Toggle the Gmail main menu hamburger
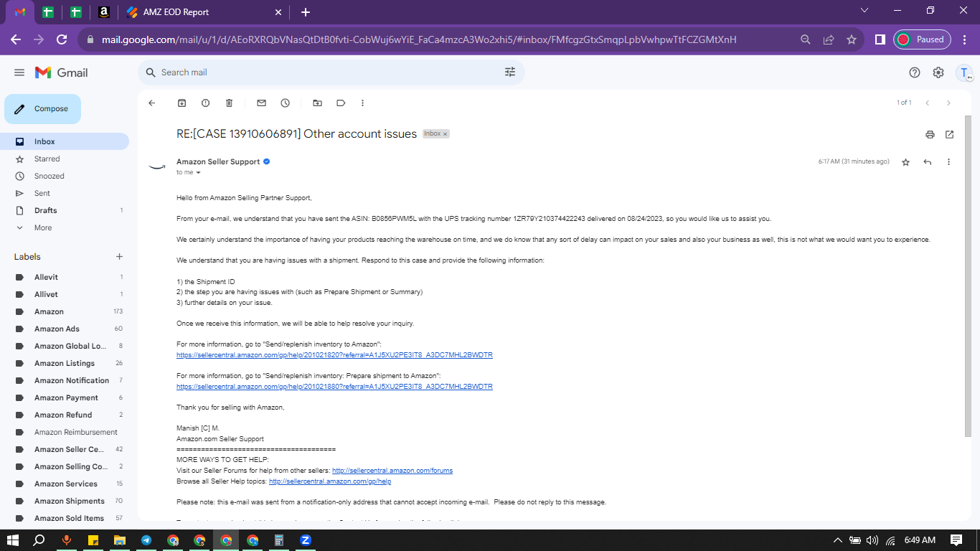 pos(19,72)
